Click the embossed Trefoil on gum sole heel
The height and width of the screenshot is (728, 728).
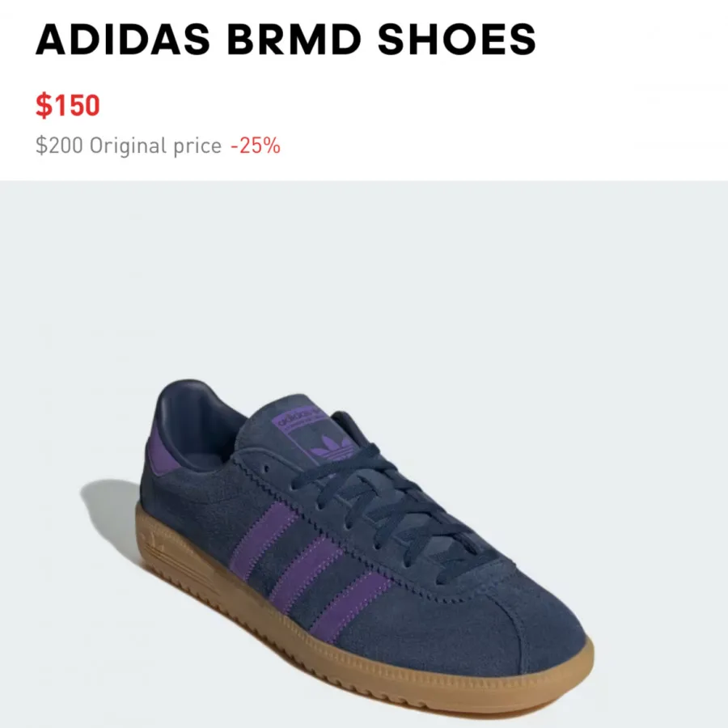[156, 544]
